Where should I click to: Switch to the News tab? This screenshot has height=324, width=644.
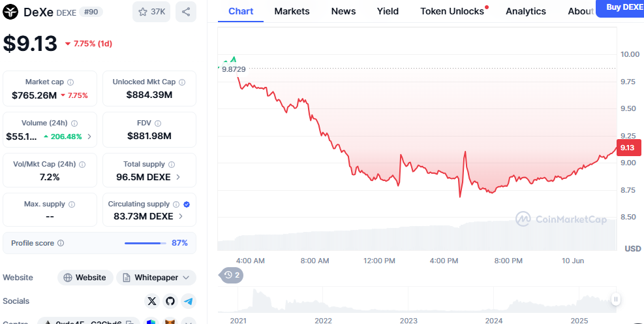[x=343, y=12]
